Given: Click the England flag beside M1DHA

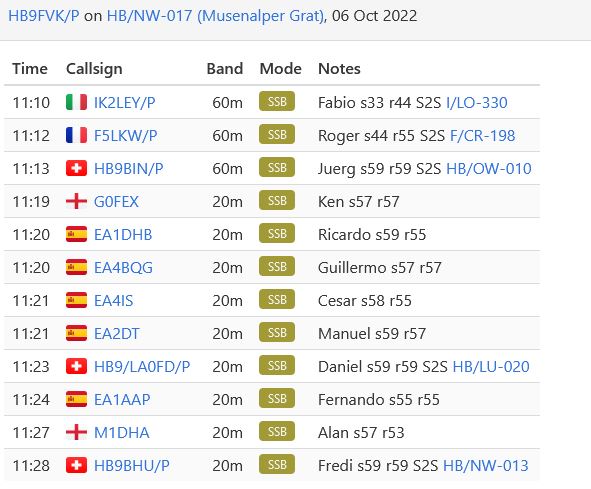Looking at the screenshot, I should 76,432.
